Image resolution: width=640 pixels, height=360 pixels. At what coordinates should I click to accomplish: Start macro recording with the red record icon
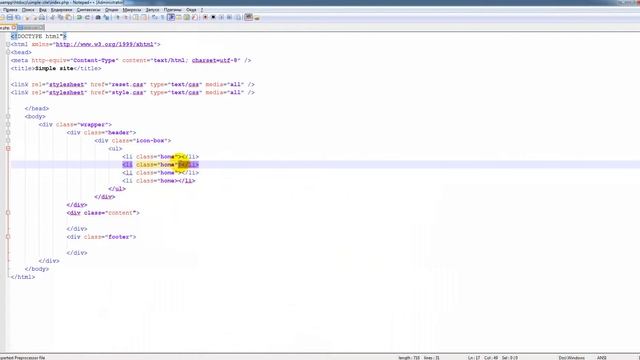click(205, 18)
